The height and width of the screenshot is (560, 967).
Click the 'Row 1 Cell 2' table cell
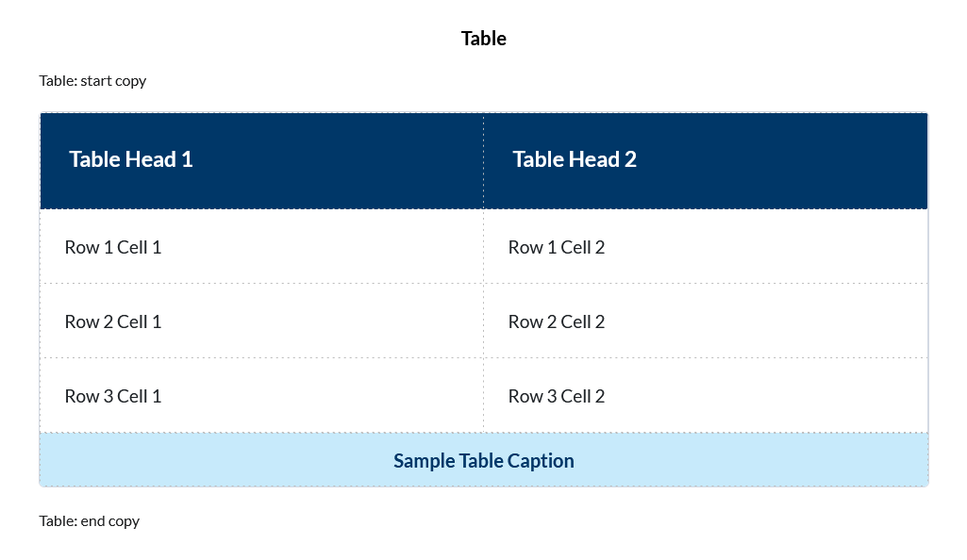click(557, 248)
